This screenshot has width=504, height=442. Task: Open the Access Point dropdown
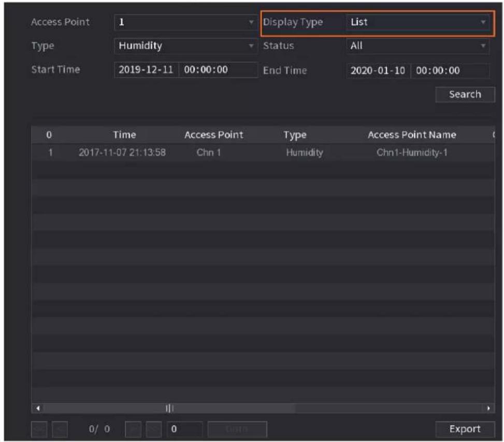(x=185, y=22)
